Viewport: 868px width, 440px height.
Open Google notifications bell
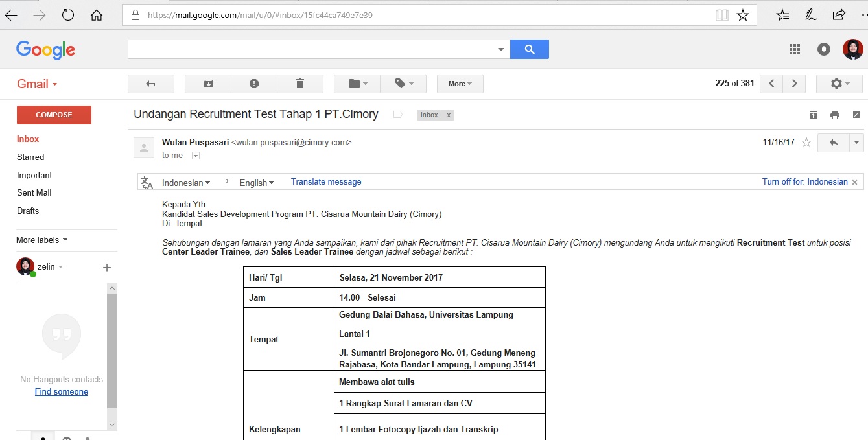point(824,49)
